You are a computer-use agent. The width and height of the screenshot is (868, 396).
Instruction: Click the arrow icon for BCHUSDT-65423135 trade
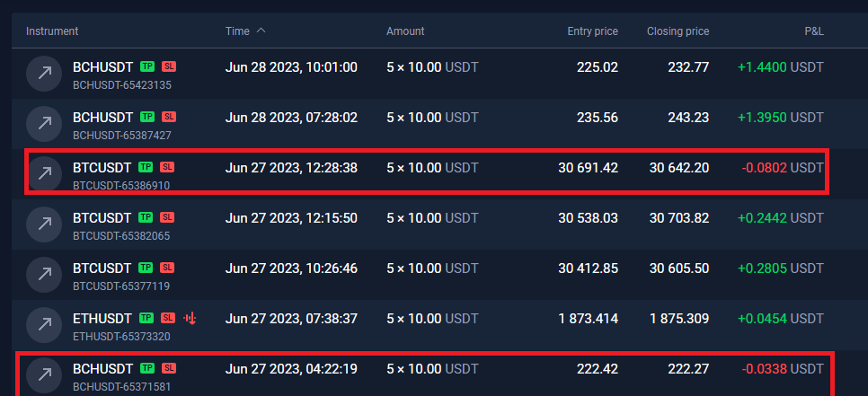pos(44,74)
